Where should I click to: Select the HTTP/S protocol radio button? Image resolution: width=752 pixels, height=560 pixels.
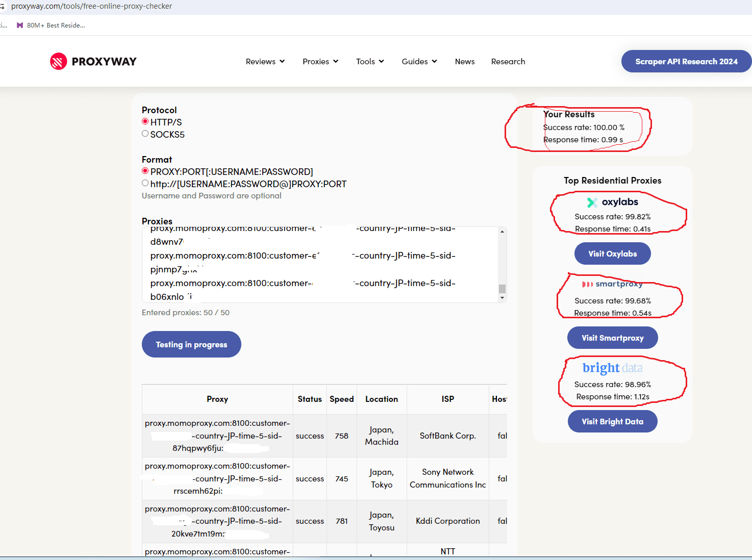click(x=145, y=121)
